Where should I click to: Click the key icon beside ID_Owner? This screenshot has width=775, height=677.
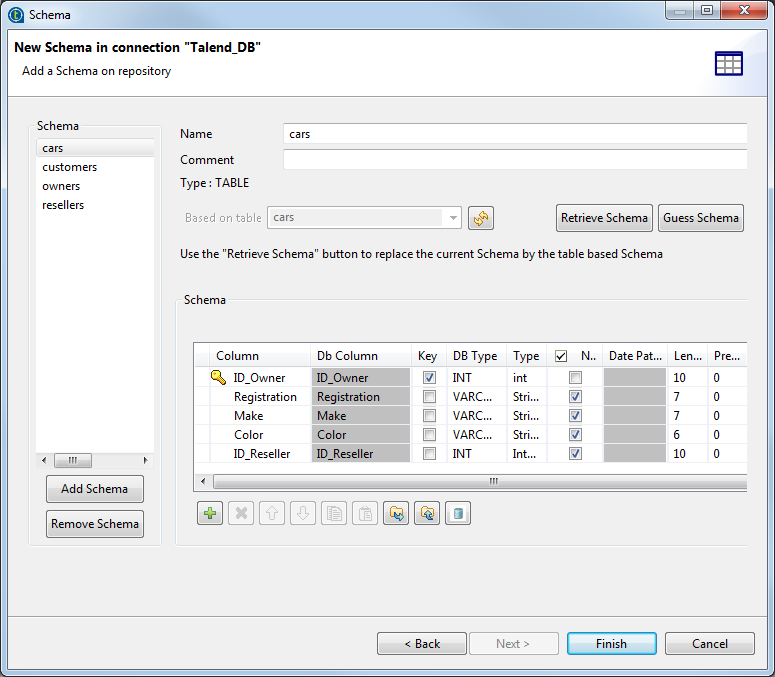coord(218,378)
